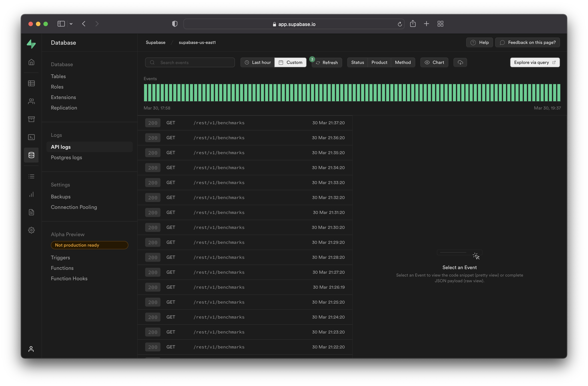
Task: Click the Help button
Action: pyautogui.click(x=479, y=42)
